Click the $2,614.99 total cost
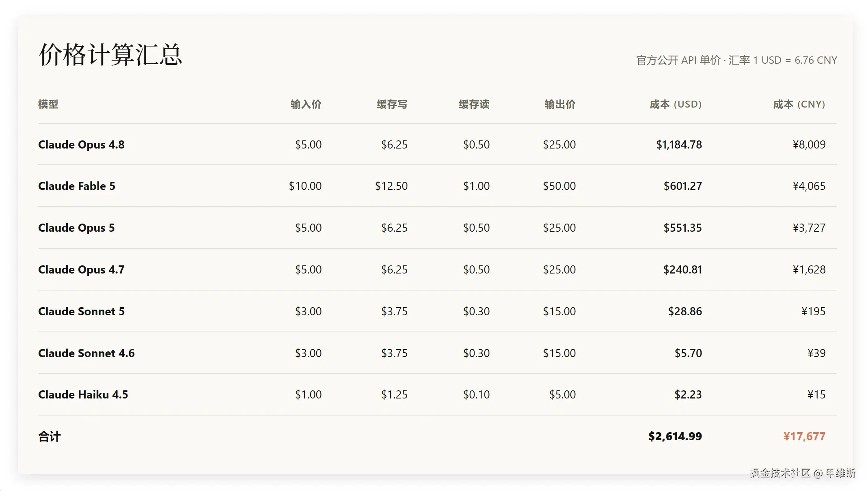 pos(675,436)
